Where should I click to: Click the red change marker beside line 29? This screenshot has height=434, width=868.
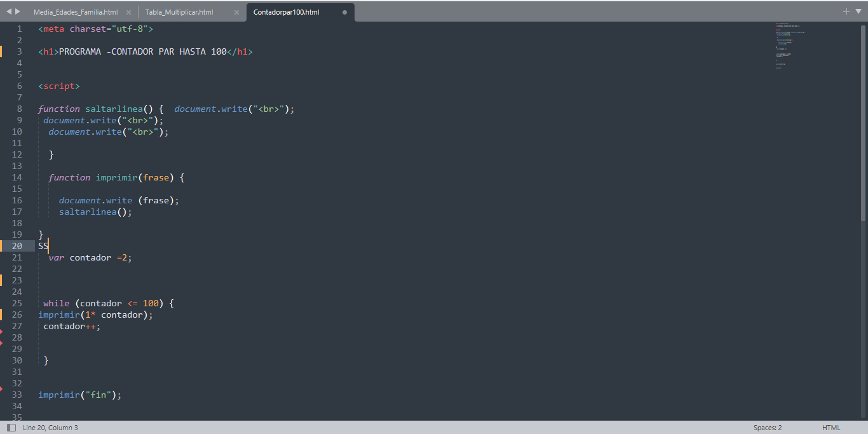tap(1, 343)
